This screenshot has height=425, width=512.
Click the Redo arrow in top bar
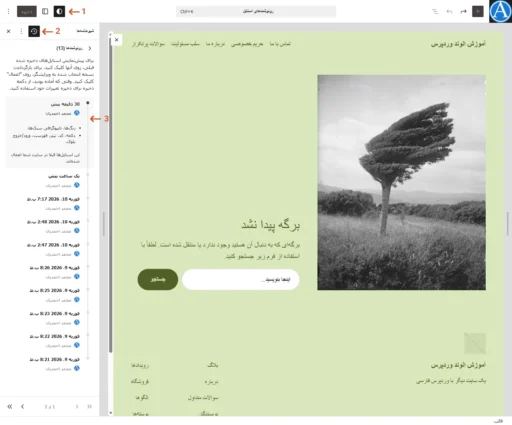click(463, 11)
